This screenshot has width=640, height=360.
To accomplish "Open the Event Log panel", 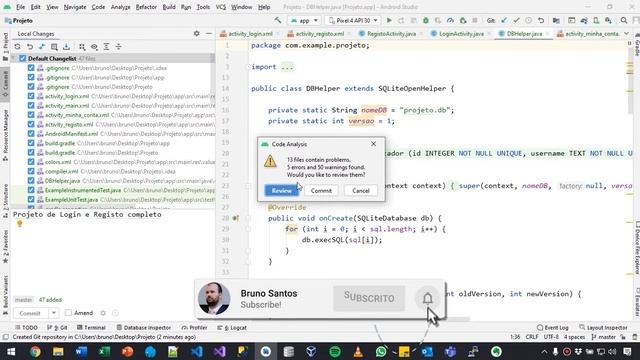I will [x=553, y=327].
